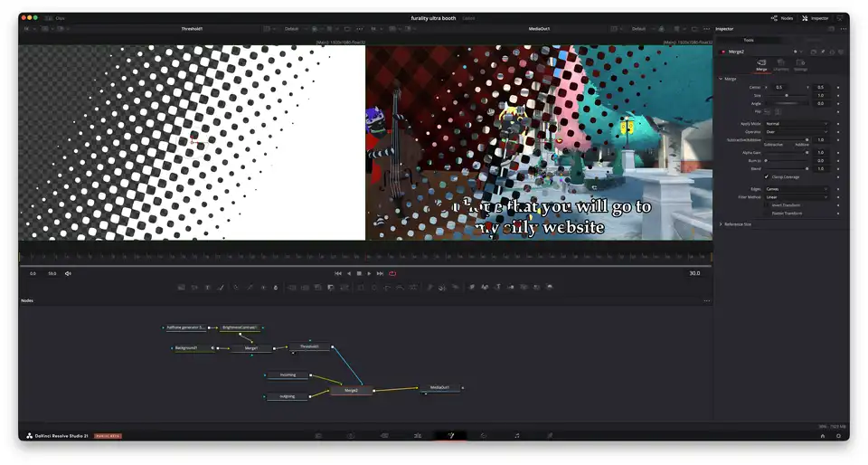This screenshot has height=465, width=868.
Task: Open the Color page
Action: coord(483,436)
